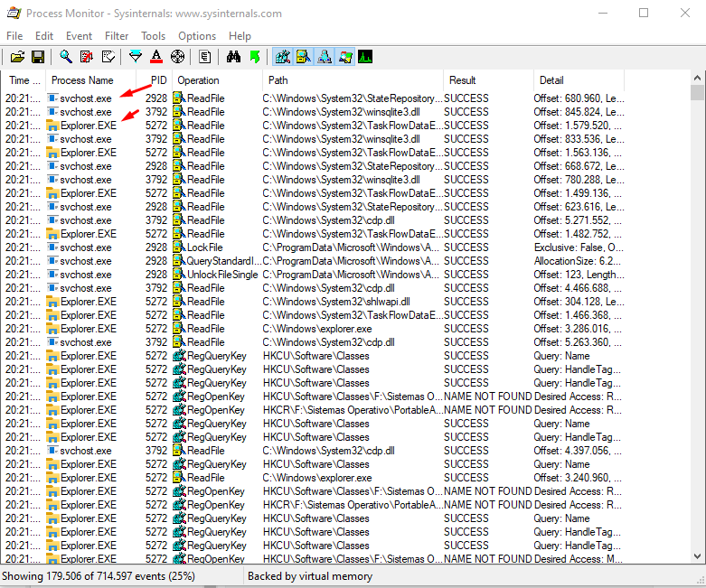Click the Open file toolbar icon

17,57
